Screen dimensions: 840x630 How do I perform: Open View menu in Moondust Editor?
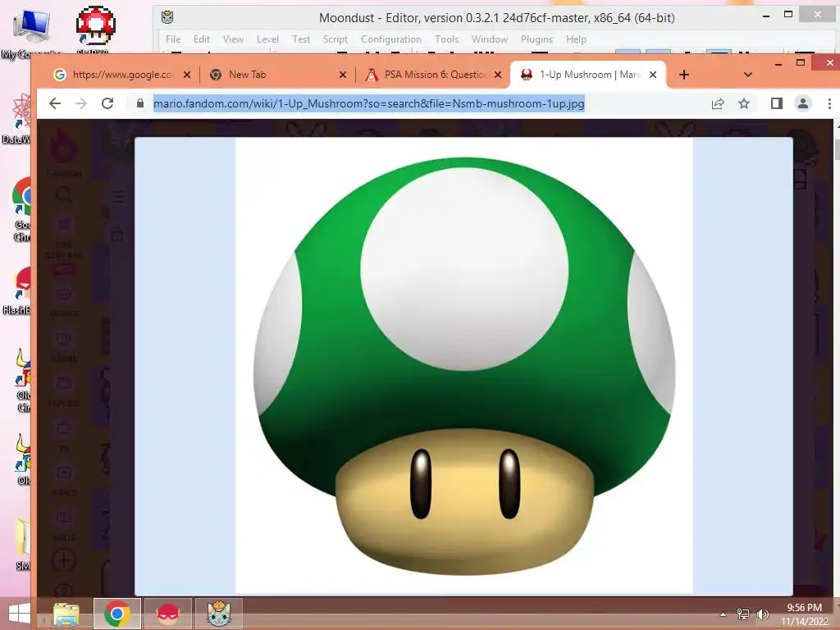(x=233, y=39)
